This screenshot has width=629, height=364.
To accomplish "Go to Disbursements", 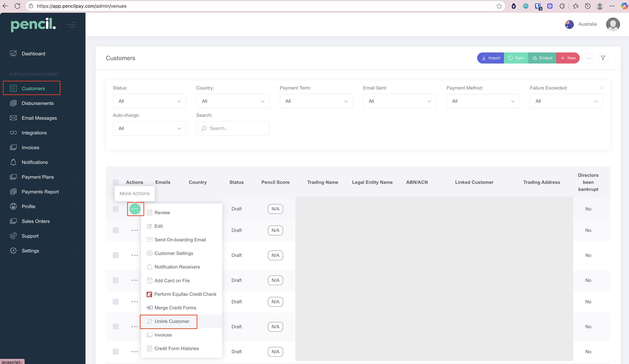I will click(37, 103).
